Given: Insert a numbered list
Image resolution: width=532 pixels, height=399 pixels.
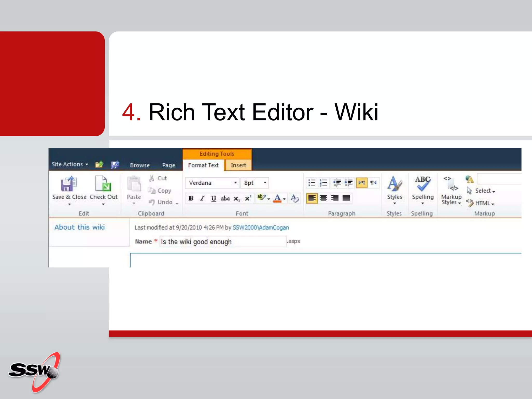Looking at the screenshot, I should (x=323, y=183).
